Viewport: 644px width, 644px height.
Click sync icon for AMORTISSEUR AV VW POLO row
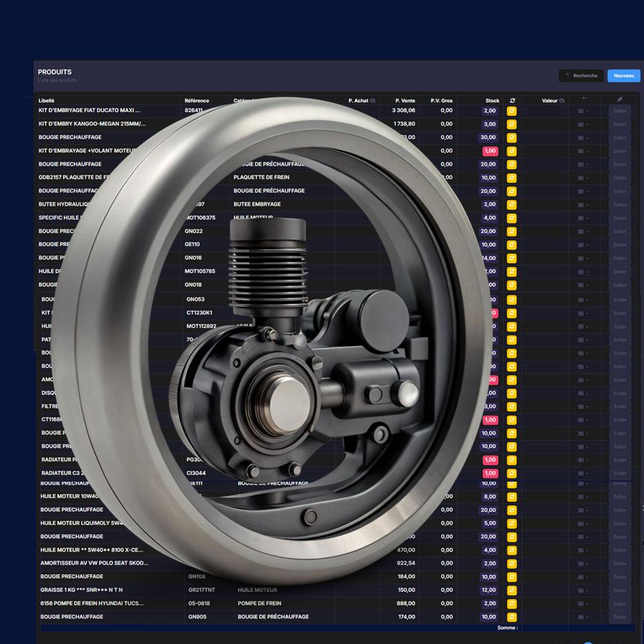(512, 563)
